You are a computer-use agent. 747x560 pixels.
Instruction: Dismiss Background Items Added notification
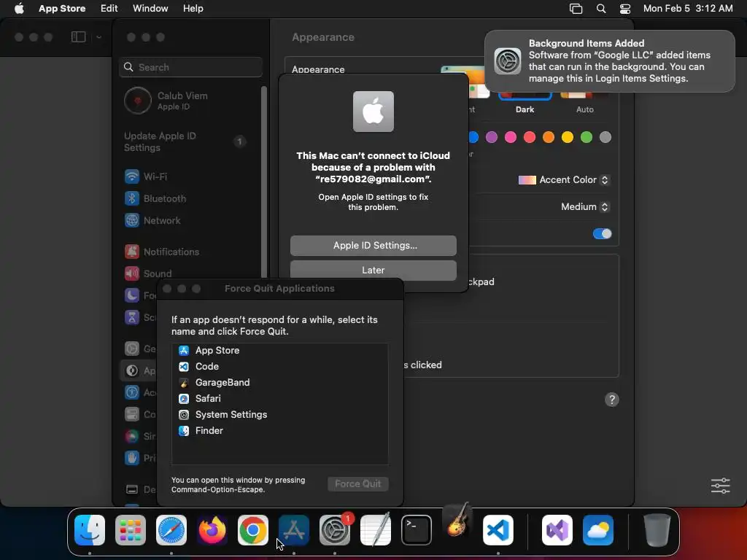tap(610, 61)
